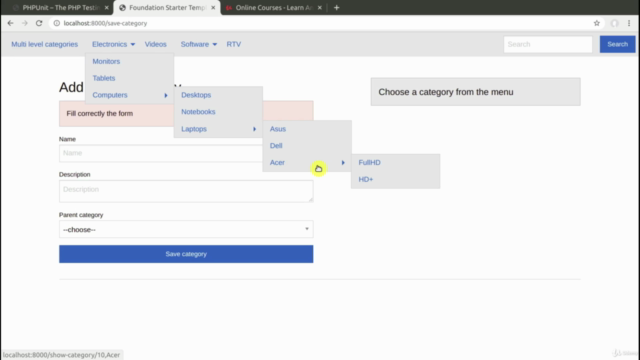
Task: Open the Videos category link
Action: point(156,44)
